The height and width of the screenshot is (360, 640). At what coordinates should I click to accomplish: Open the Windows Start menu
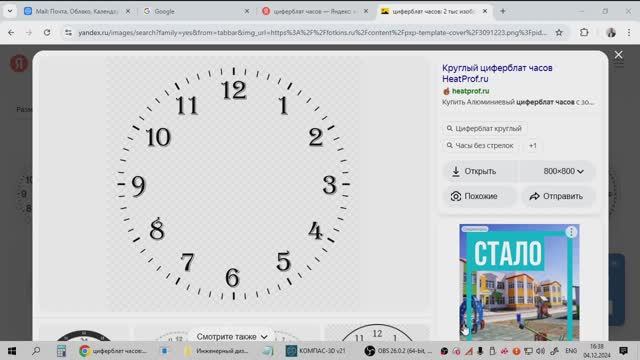pos(12,351)
